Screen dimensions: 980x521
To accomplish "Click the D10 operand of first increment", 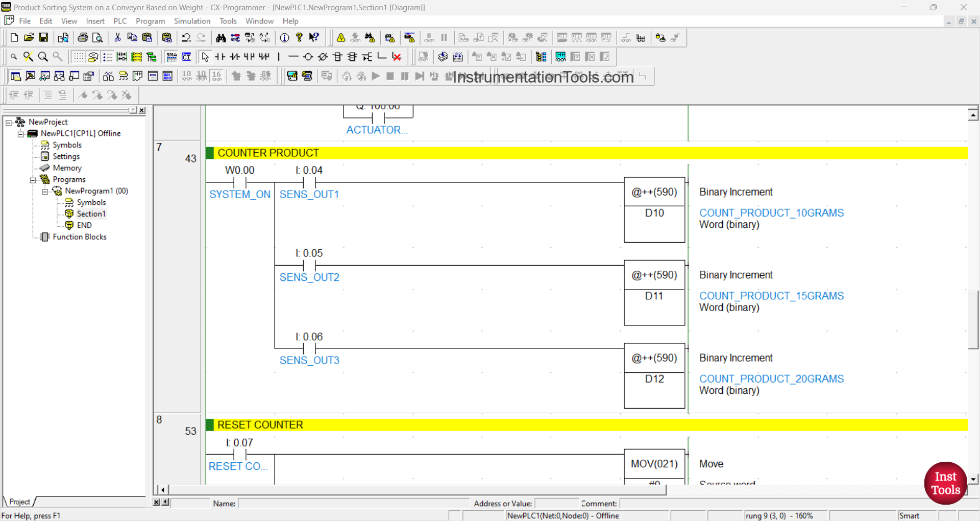I will [x=654, y=213].
